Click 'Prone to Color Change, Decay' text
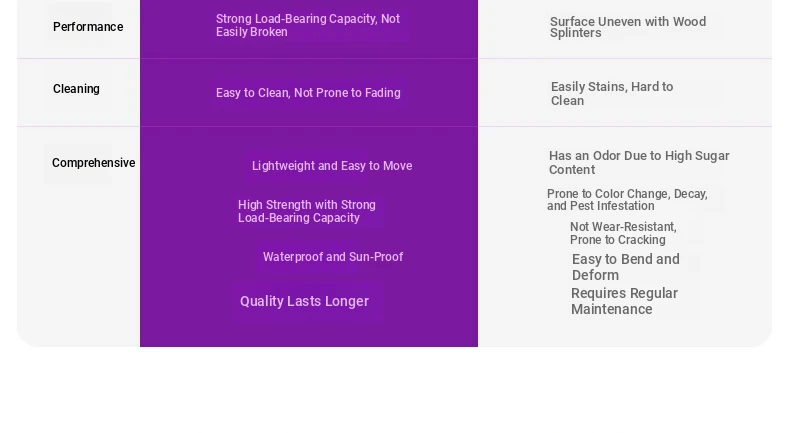The height and width of the screenshot is (433, 790). tap(627, 194)
